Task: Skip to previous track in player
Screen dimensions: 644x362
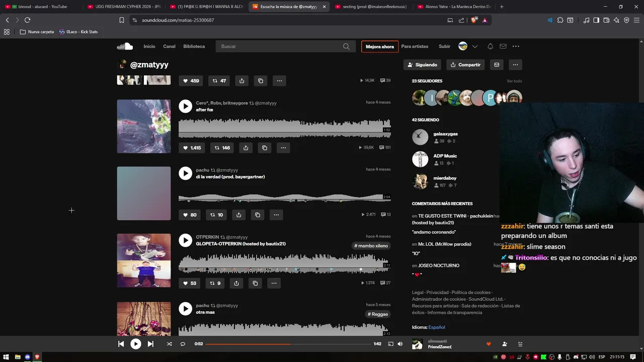Action: click(121, 344)
